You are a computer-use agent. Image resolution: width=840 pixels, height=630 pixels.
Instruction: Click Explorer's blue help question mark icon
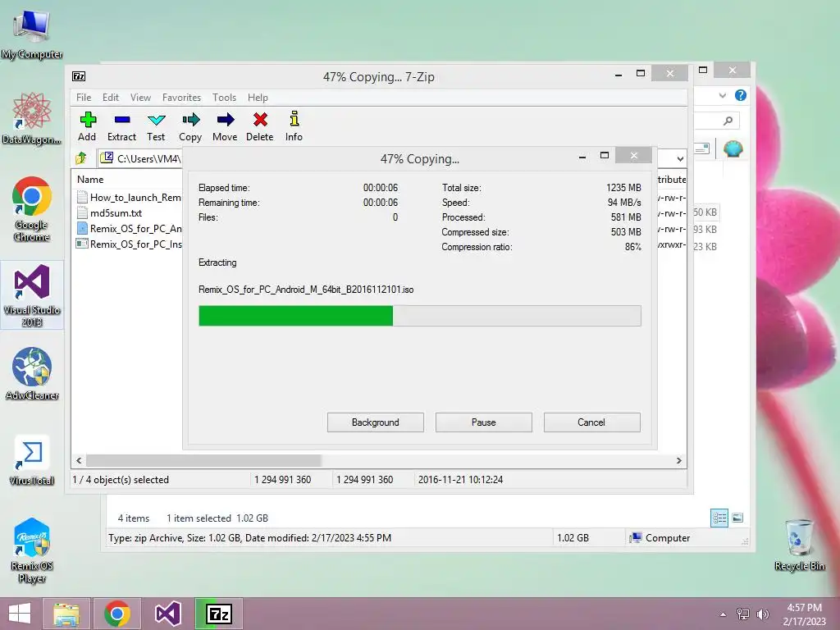click(741, 95)
